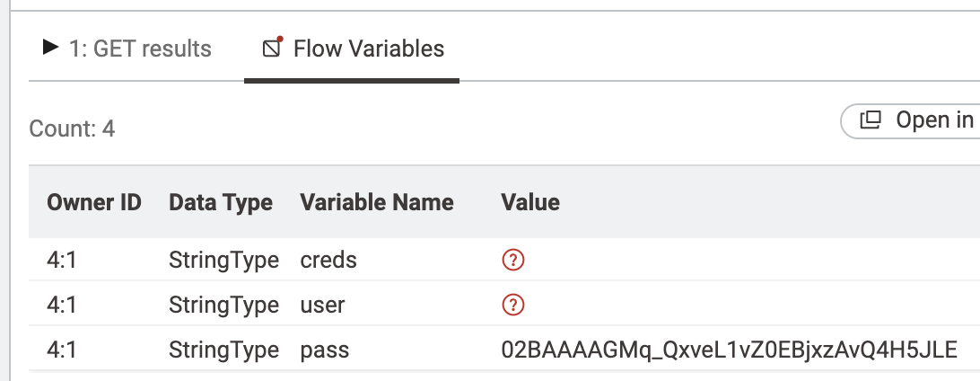Sort by the Owner ID column header
The width and height of the screenshot is (980, 381).
[94, 202]
